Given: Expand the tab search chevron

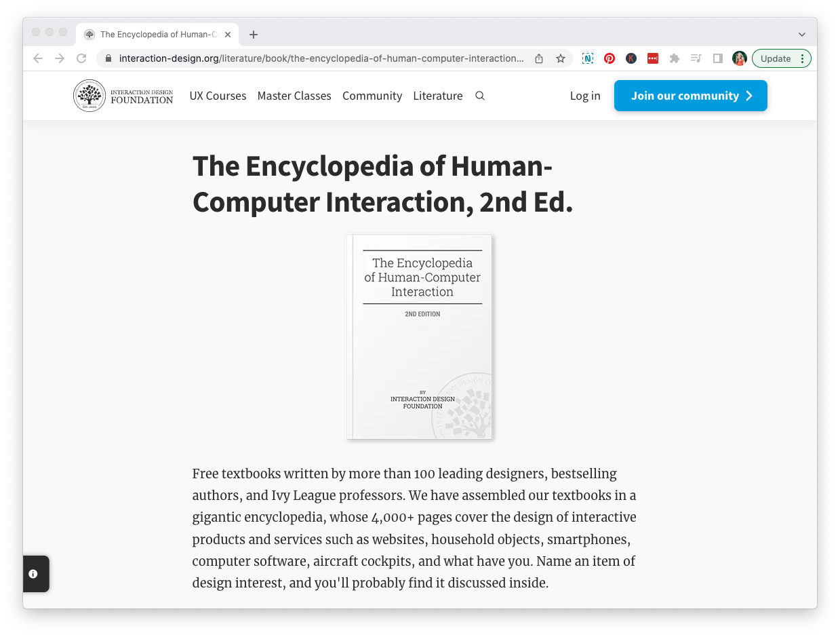Looking at the screenshot, I should (x=801, y=35).
